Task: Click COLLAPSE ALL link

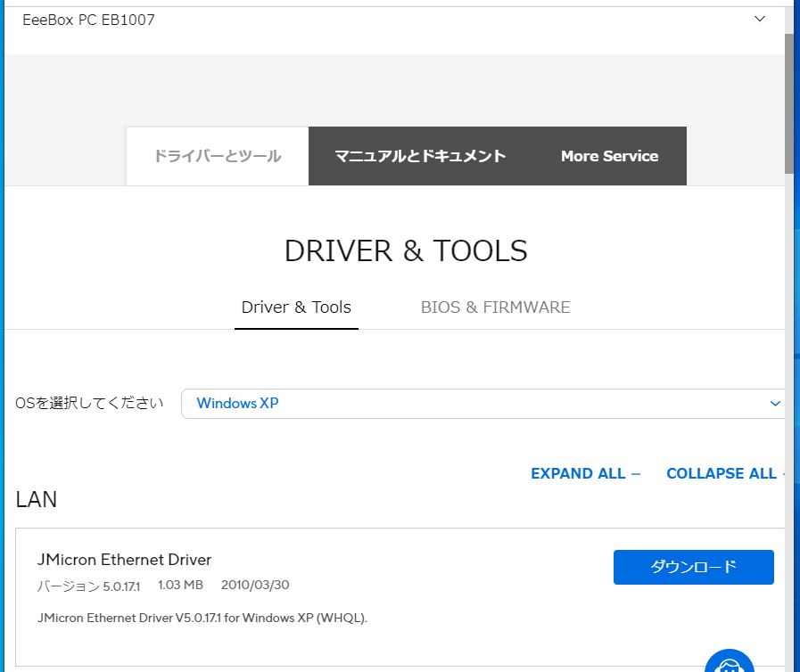Action: pyautogui.click(x=725, y=473)
